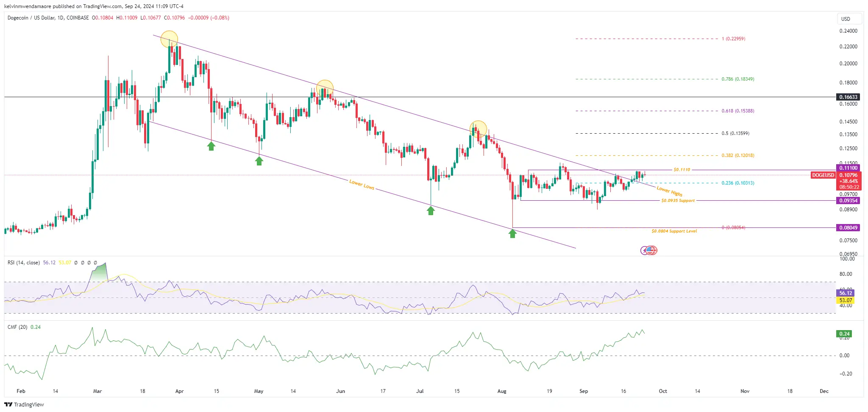Open the USD currency selector
The width and height of the screenshot is (868, 412).
click(850, 19)
